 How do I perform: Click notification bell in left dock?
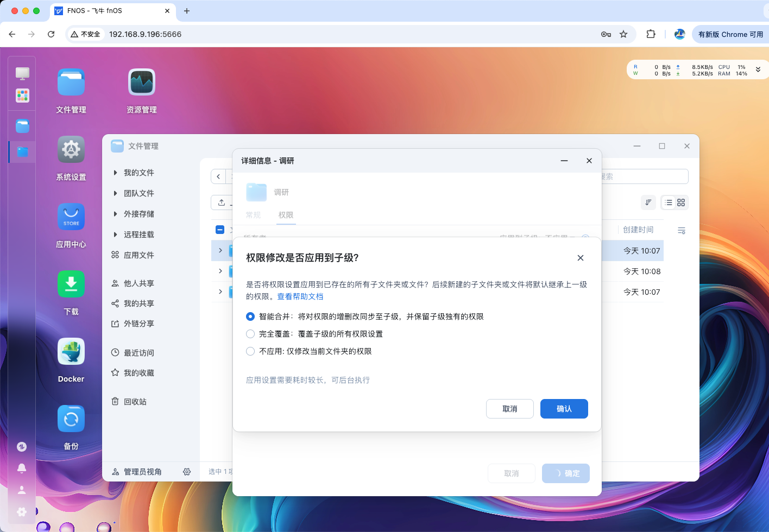click(22, 468)
